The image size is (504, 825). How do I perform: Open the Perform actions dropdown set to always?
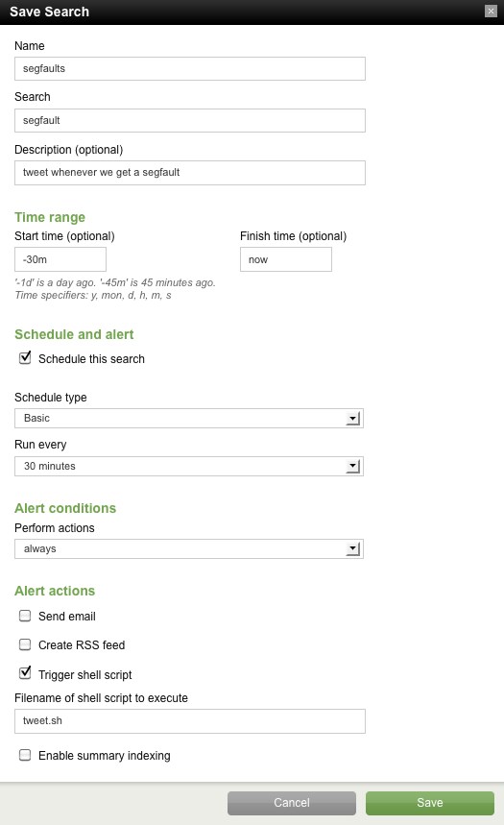click(189, 548)
